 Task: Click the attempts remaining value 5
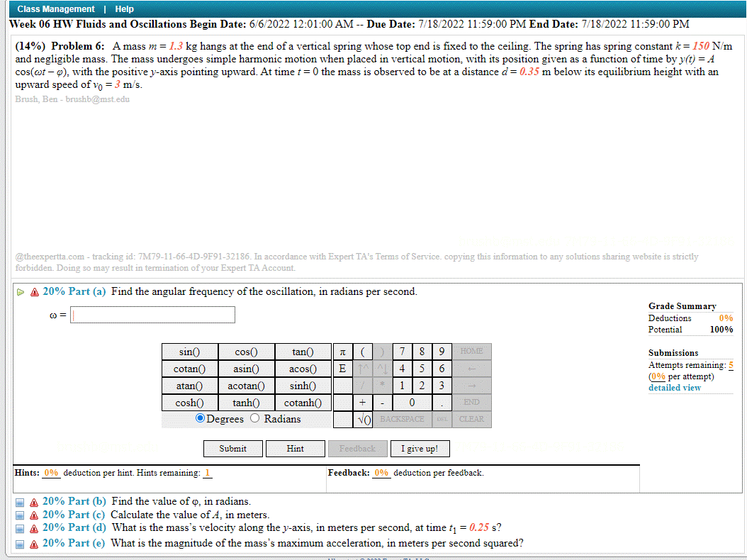[731, 365]
